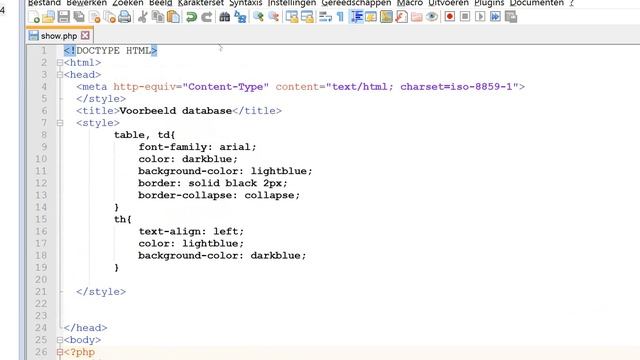This screenshot has height=360, width=640.
Task: Open the Replace dialog from the toolbar
Action: (x=240, y=17)
